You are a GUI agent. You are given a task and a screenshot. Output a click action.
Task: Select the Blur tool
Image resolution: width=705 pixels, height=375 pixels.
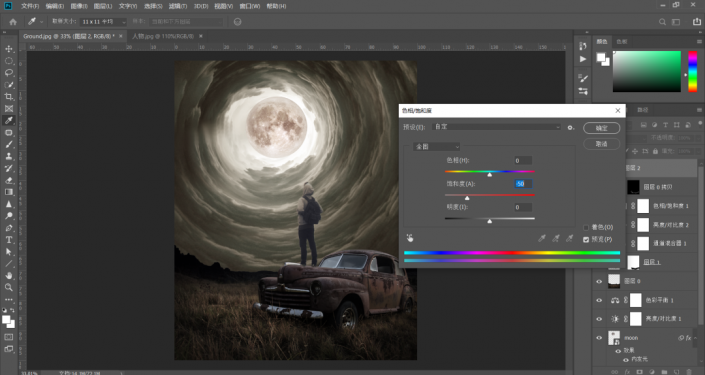coord(9,204)
